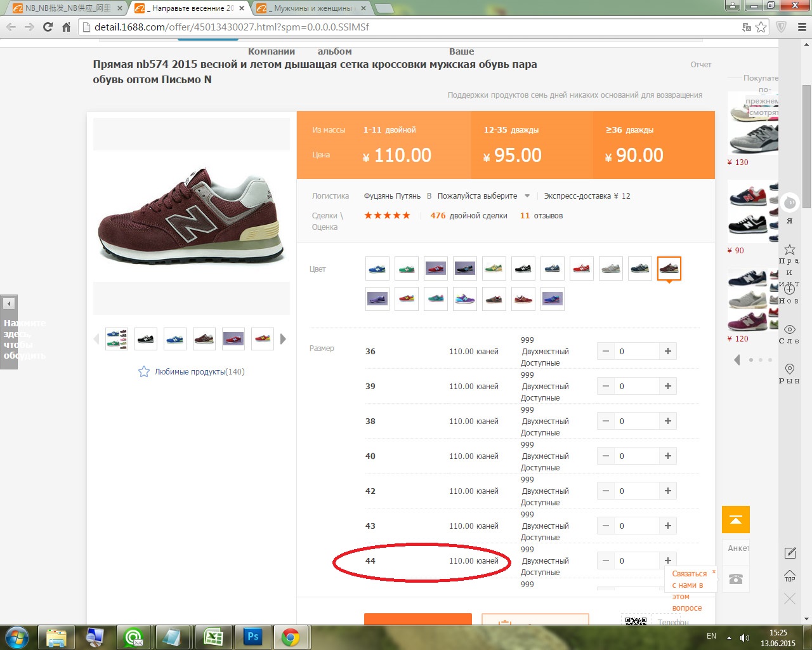The width and height of the screenshot is (812, 650).
Task: Open new browser tab
Action: [384, 8]
